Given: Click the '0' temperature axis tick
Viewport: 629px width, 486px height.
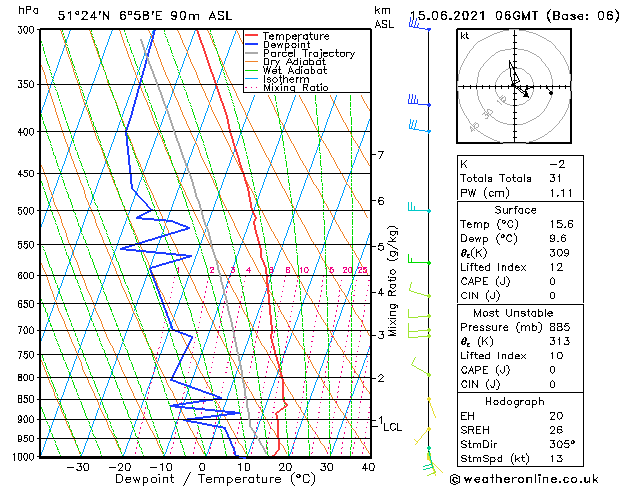Looking at the screenshot, I should (x=202, y=467).
